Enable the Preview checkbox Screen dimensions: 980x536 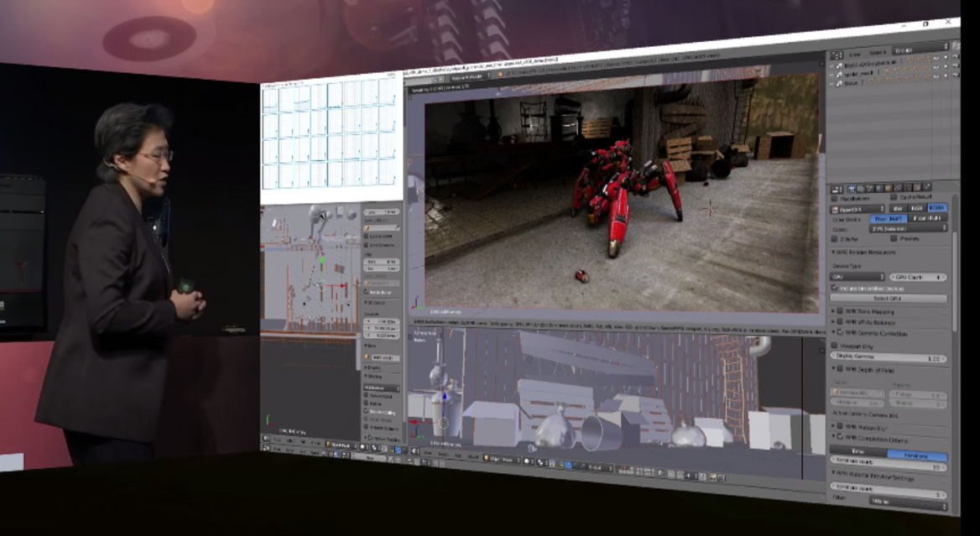894,238
